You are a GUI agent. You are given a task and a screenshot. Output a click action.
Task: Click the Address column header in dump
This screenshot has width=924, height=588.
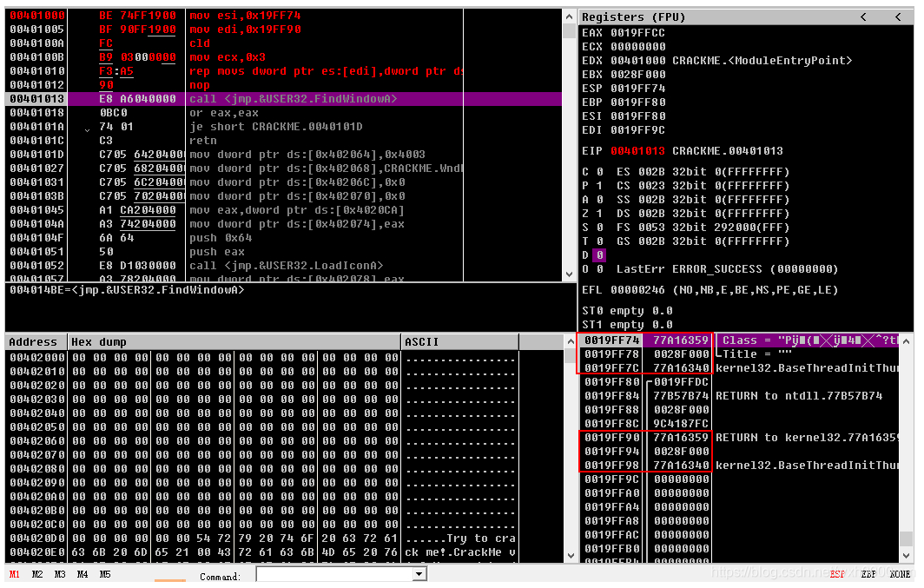(x=36, y=341)
